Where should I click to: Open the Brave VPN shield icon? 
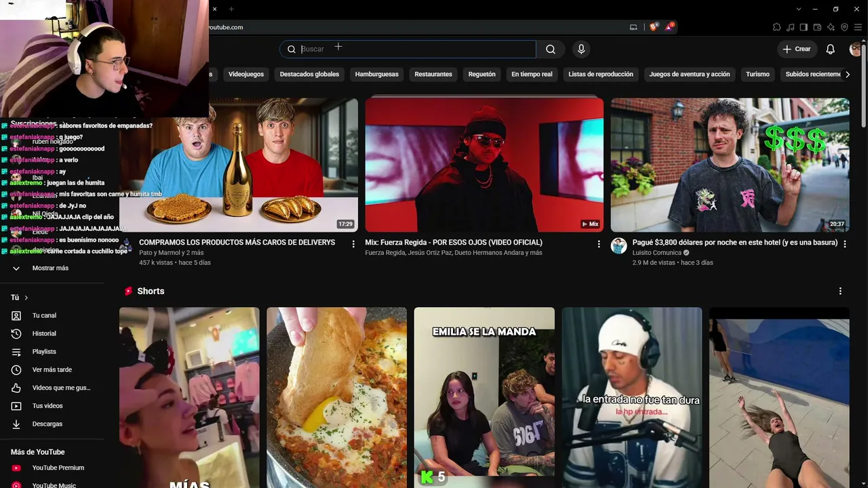point(844,27)
